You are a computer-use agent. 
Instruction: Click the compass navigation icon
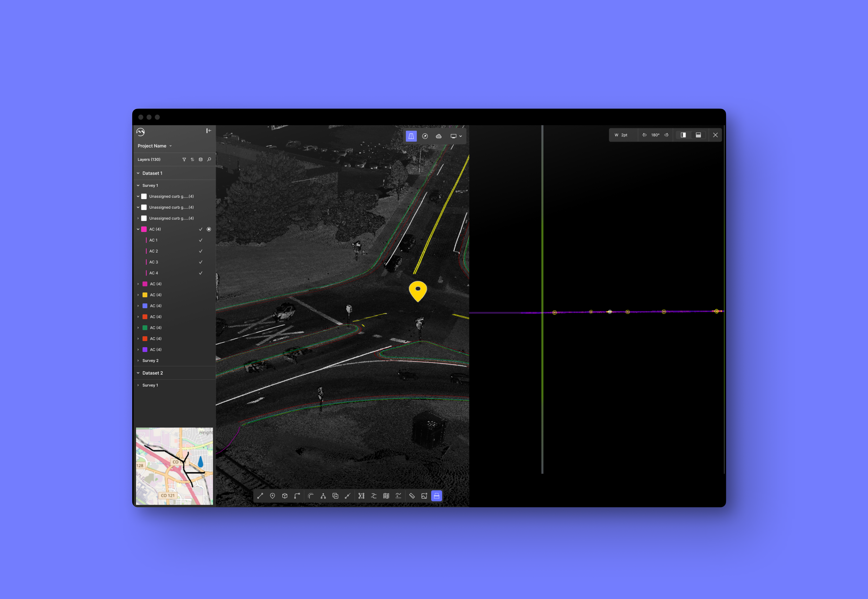(x=425, y=136)
